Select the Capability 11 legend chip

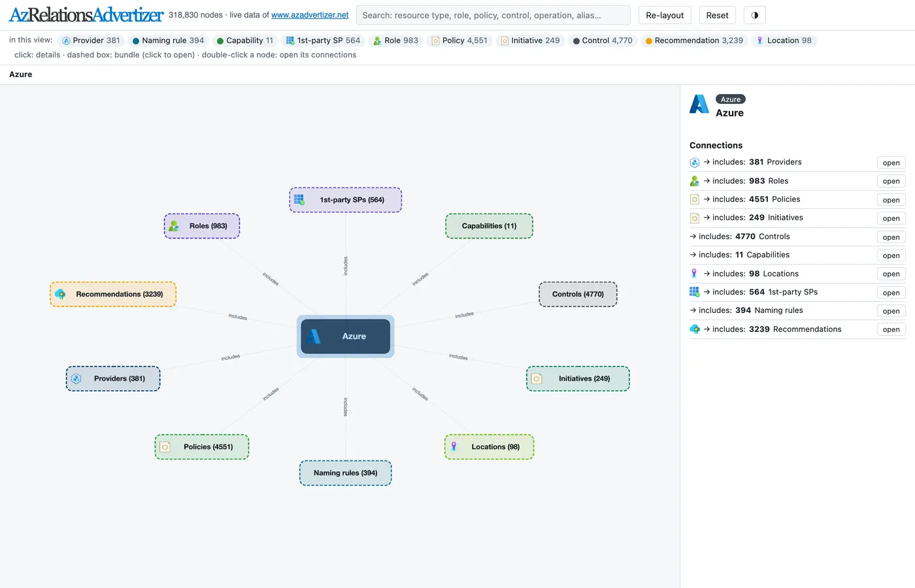(245, 41)
